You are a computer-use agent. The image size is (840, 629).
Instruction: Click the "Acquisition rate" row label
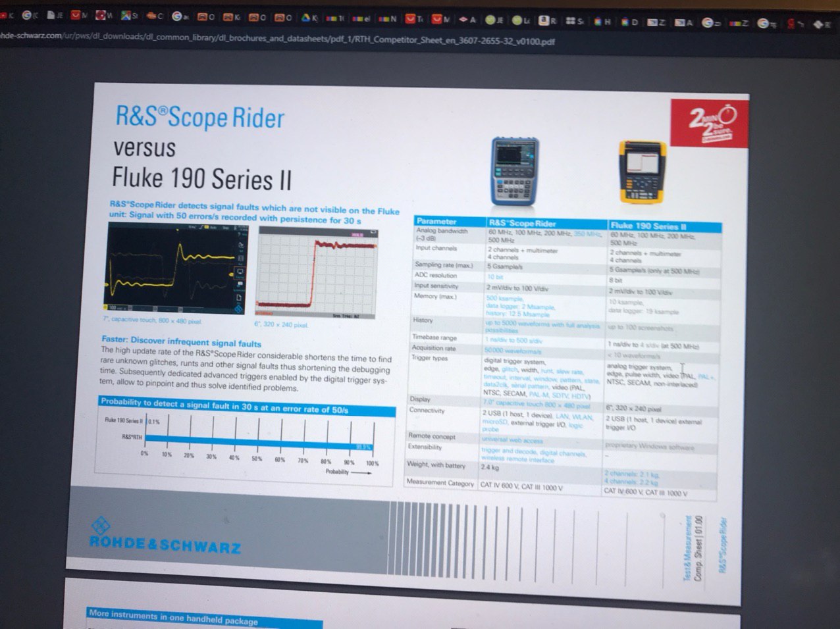point(434,348)
